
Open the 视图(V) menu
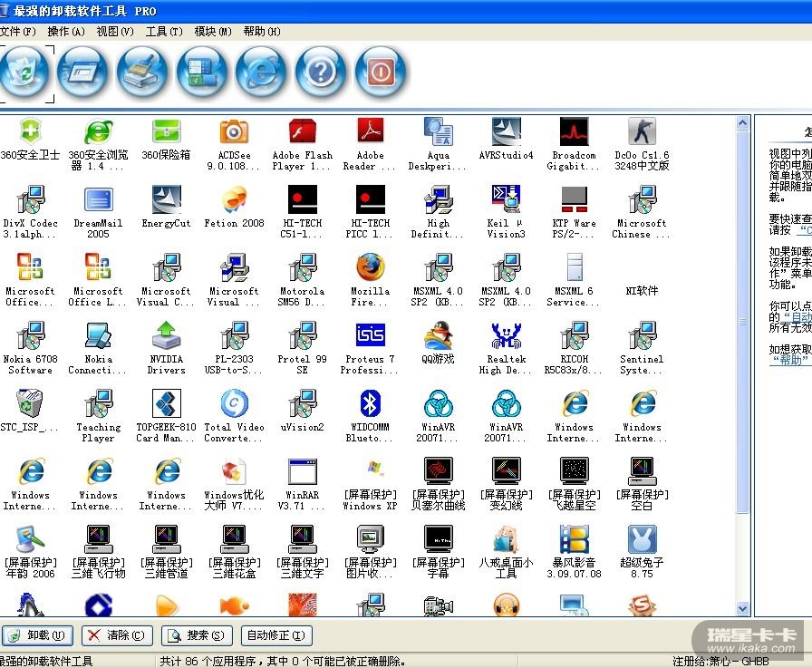coord(114,32)
